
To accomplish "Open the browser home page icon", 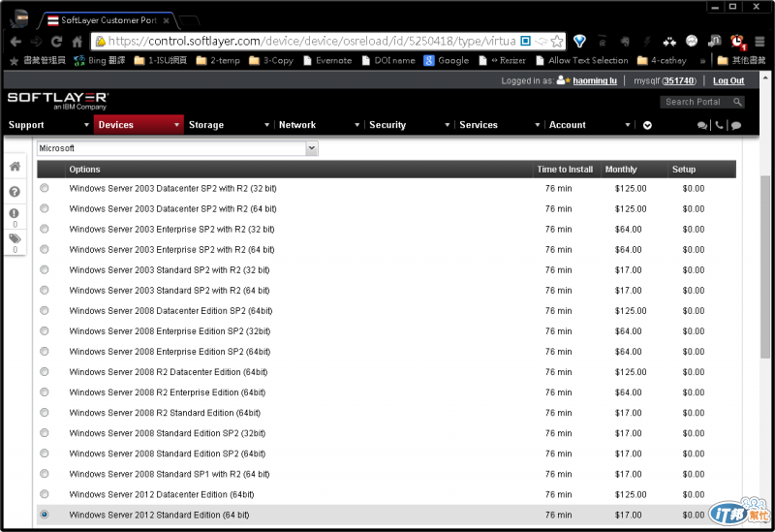I will point(77,42).
